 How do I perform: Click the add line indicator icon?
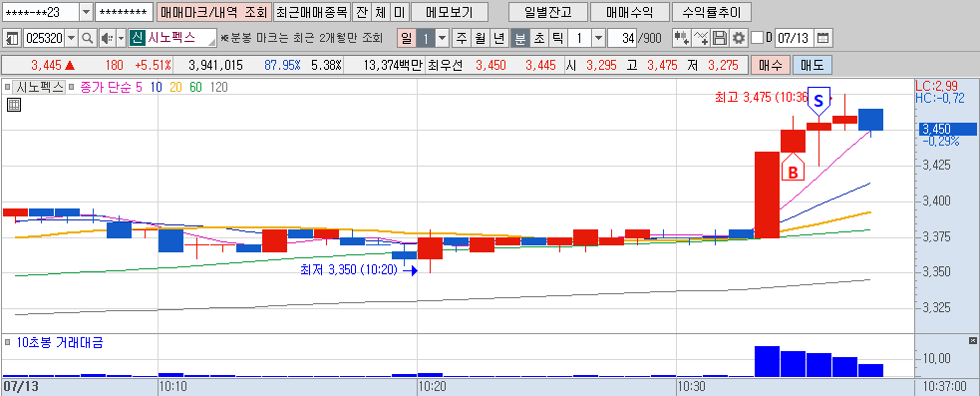point(701,38)
